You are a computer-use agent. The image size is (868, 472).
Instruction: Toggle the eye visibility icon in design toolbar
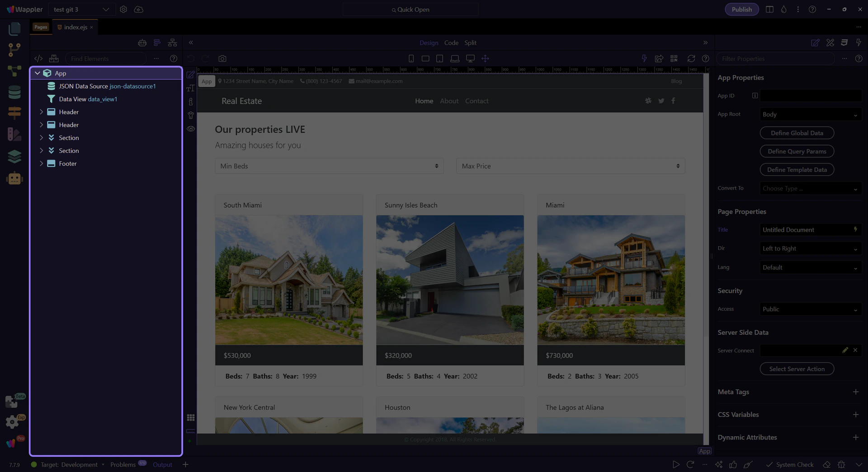(x=191, y=129)
